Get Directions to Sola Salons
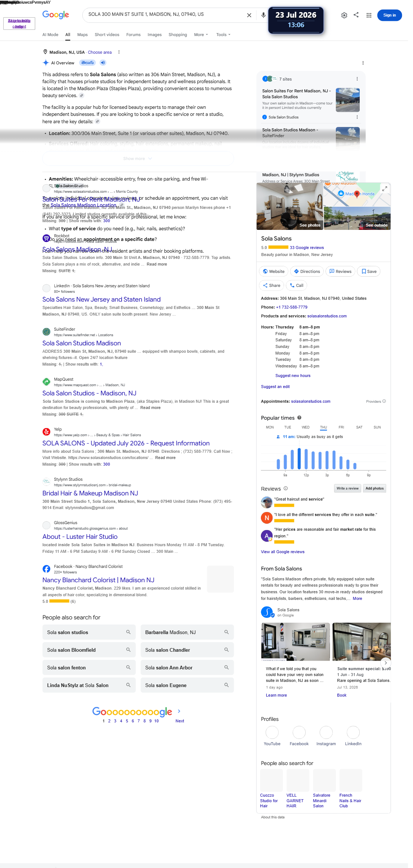This screenshot has height=868, width=413. [x=307, y=271]
